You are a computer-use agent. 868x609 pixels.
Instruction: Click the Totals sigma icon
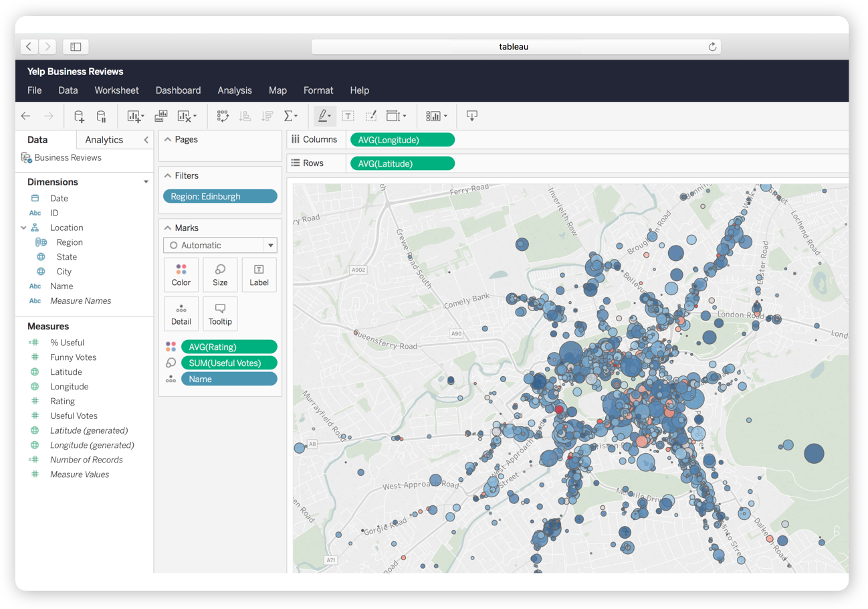[291, 116]
